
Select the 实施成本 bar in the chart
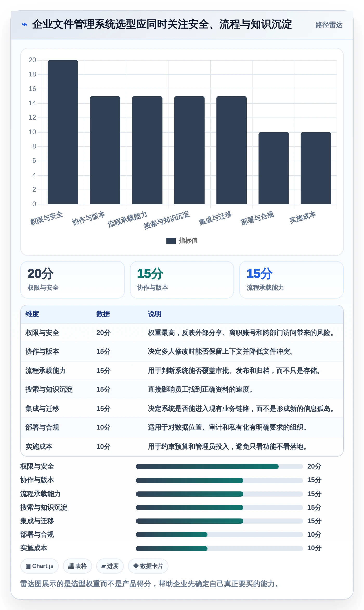[316, 168]
